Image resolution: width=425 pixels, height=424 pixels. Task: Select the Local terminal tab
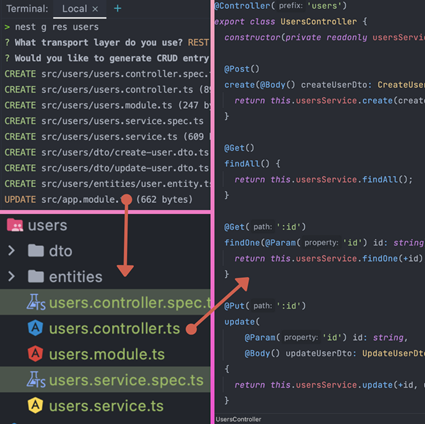[80, 9]
